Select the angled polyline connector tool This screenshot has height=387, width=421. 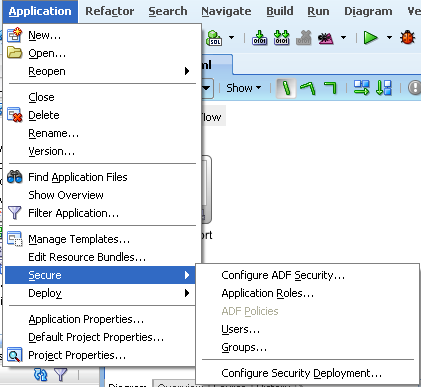tap(308, 88)
